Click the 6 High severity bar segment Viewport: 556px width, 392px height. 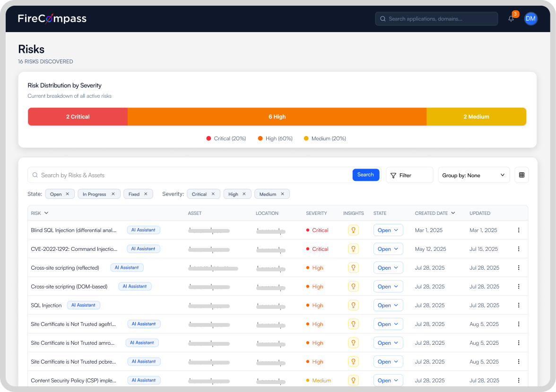point(277,117)
